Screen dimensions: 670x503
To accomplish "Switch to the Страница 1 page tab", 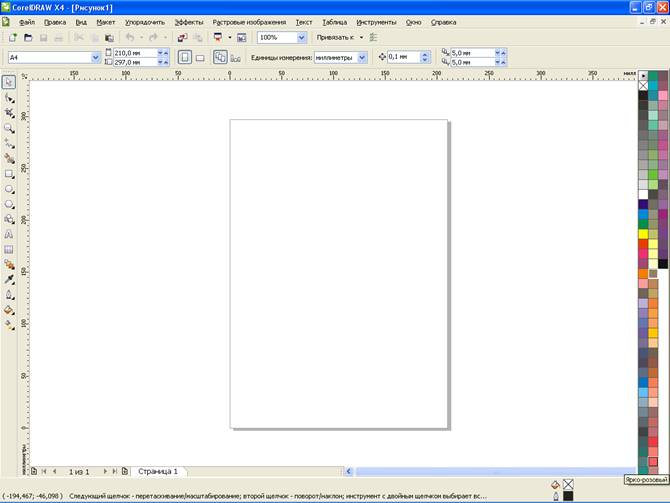I will (158, 471).
